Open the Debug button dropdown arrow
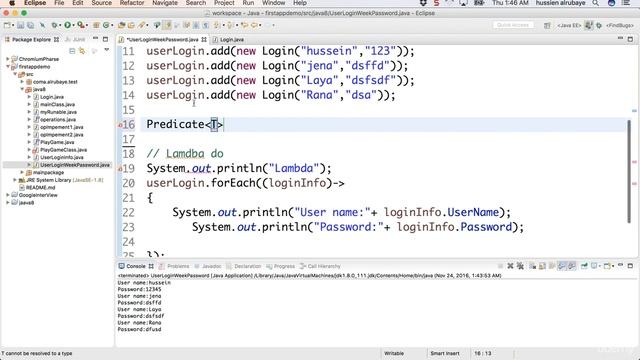640x360 pixels. pyautogui.click(x=60, y=26)
